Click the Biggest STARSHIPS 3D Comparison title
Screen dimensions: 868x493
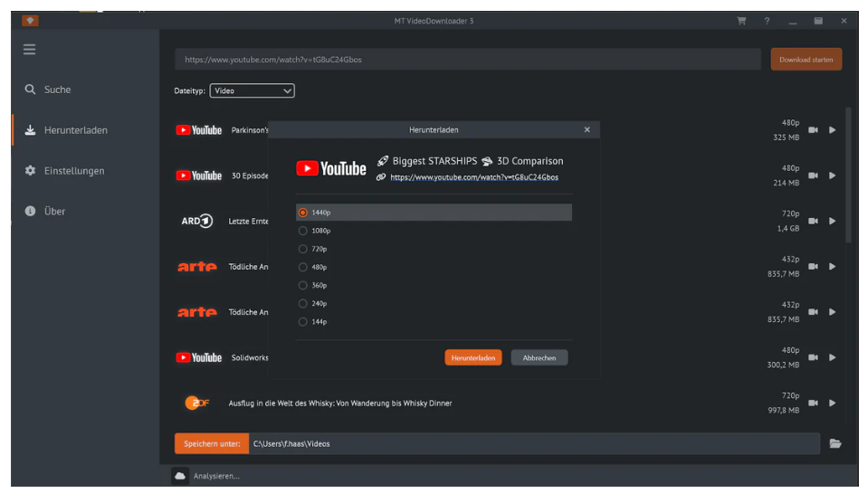(478, 161)
